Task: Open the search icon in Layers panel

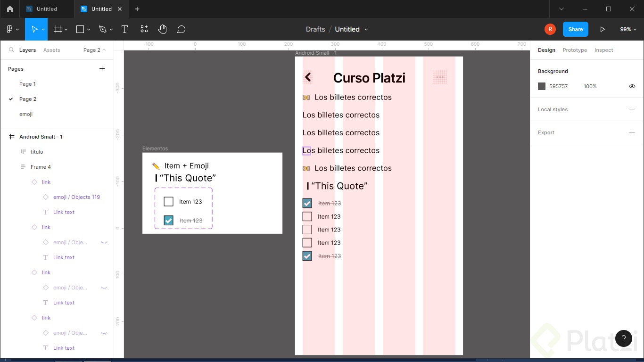Action: pos(11,50)
